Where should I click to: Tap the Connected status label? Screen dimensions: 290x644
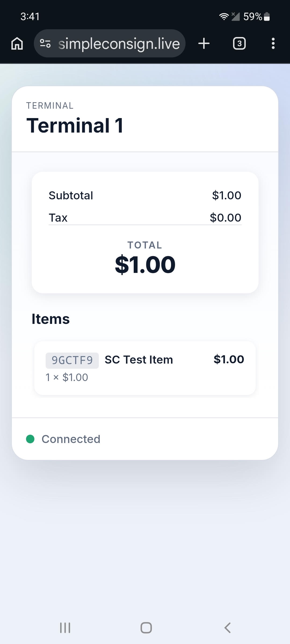[x=71, y=439]
